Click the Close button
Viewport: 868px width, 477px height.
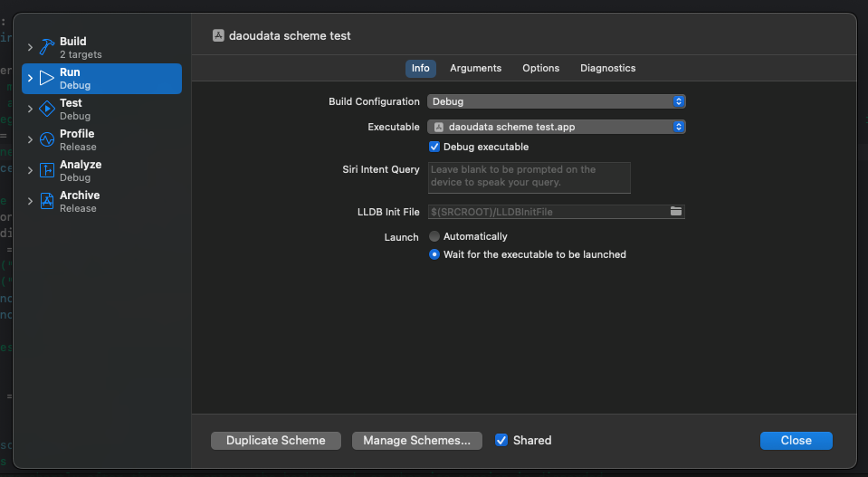click(x=796, y=441)
